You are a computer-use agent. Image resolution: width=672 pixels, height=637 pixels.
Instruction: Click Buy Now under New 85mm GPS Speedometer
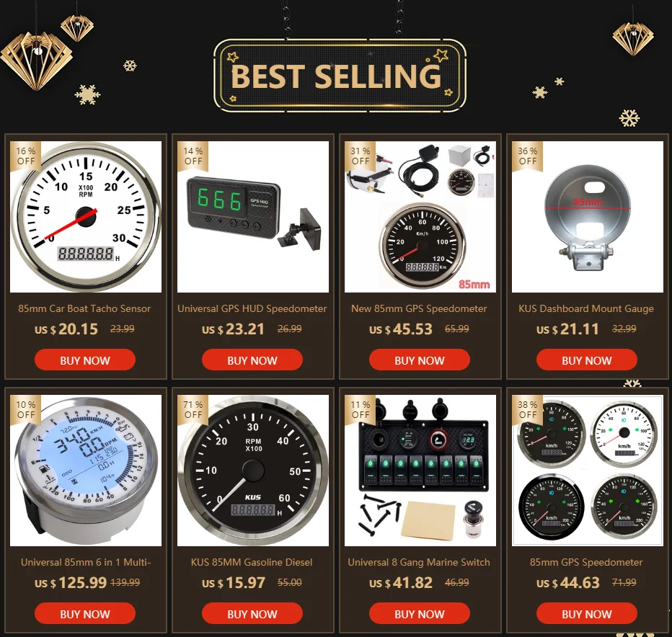[419, 360]
